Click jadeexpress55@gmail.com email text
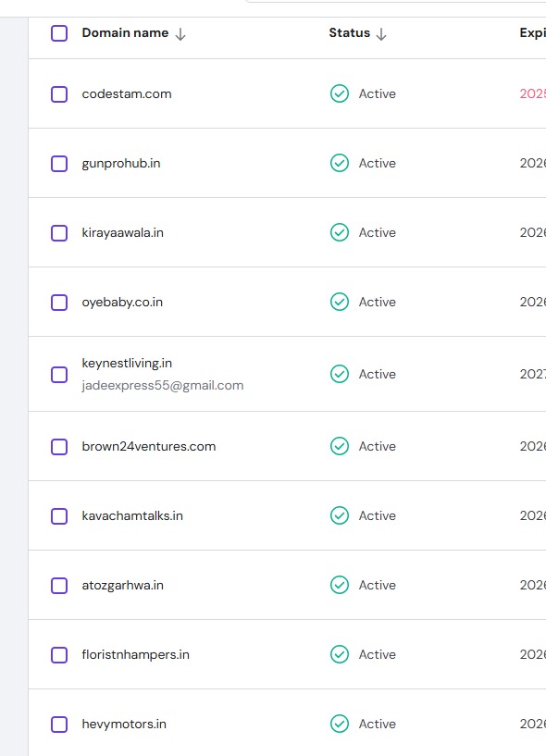This screenshot has width=546, height=756. coord(163,386)
